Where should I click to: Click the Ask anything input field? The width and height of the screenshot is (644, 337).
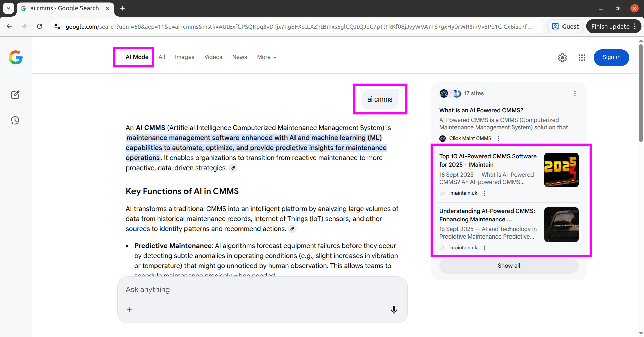(x=235, y=289)
